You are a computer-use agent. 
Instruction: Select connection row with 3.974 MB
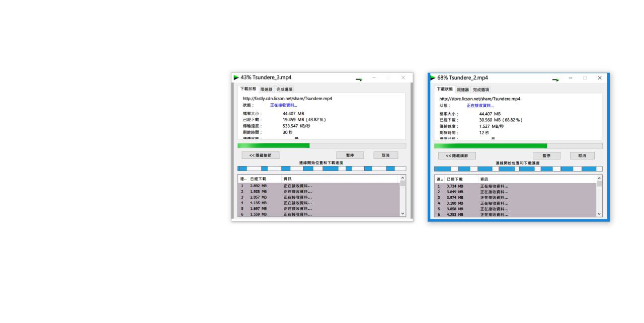[515, 198]
